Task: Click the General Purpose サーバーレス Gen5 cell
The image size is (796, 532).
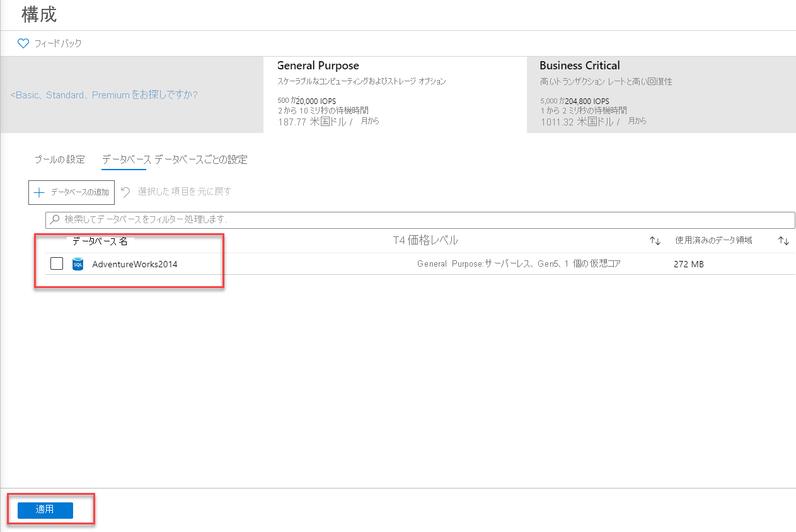Action: 519,263
